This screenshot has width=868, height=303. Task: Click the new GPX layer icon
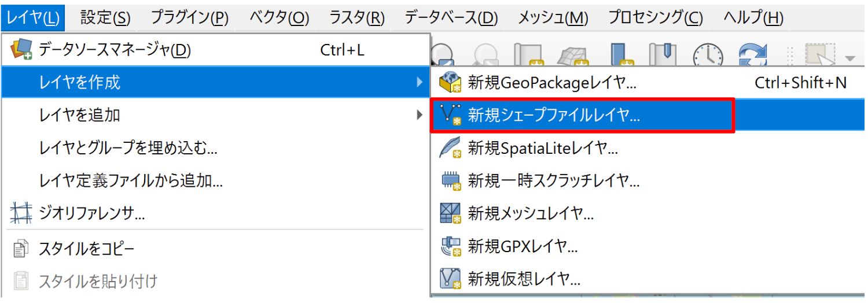point(450,247)
